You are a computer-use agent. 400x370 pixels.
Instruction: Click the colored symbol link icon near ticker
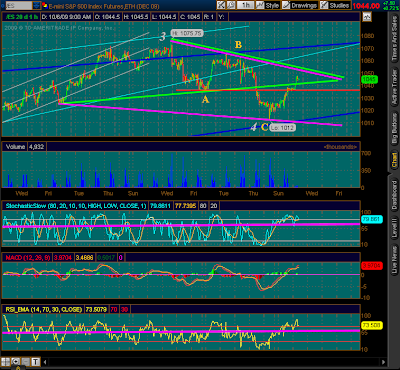[x=44, y=5]
